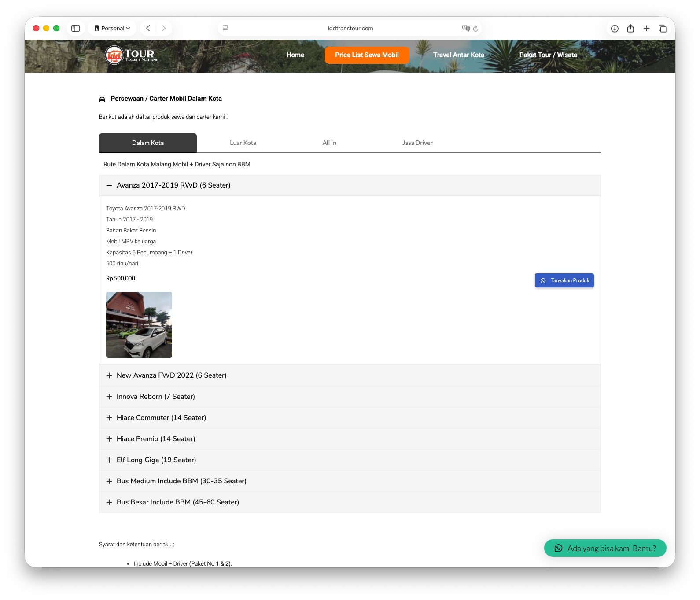Image resolution: width=700 pixels, height=600 pixels.
Task: Open the Home menu item
Action: coord(295,55)
